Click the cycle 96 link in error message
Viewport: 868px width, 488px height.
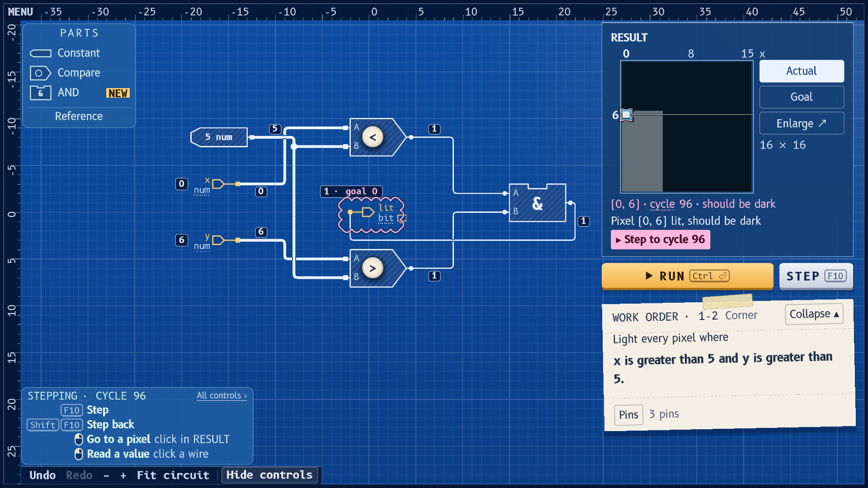(671, 204)
